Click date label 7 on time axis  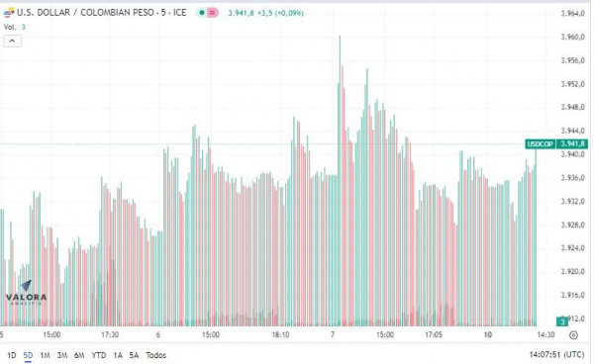click(333, 335)
